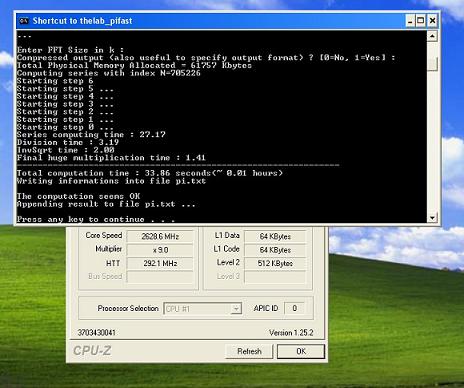Click the HTT value 292.1 MHz
This screenshot has height=388, width=464.
160,263
